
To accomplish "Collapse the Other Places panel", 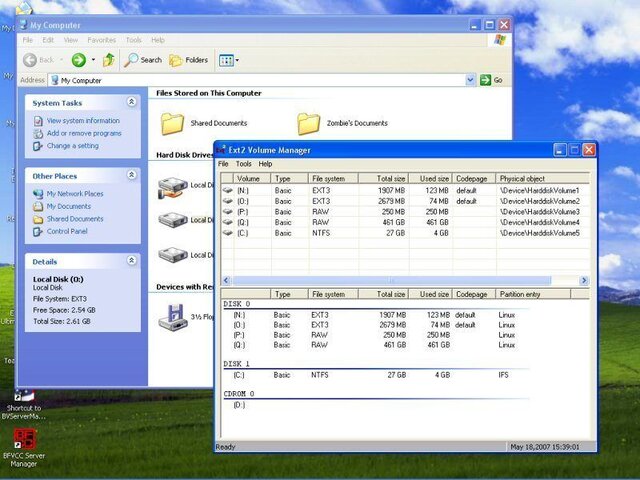I will pos(131,175).
